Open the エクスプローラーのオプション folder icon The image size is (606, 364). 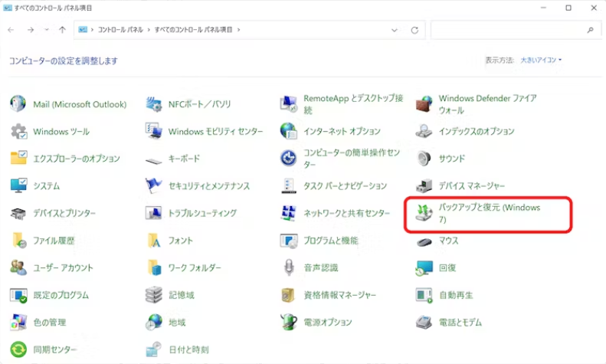click(18, 159)
